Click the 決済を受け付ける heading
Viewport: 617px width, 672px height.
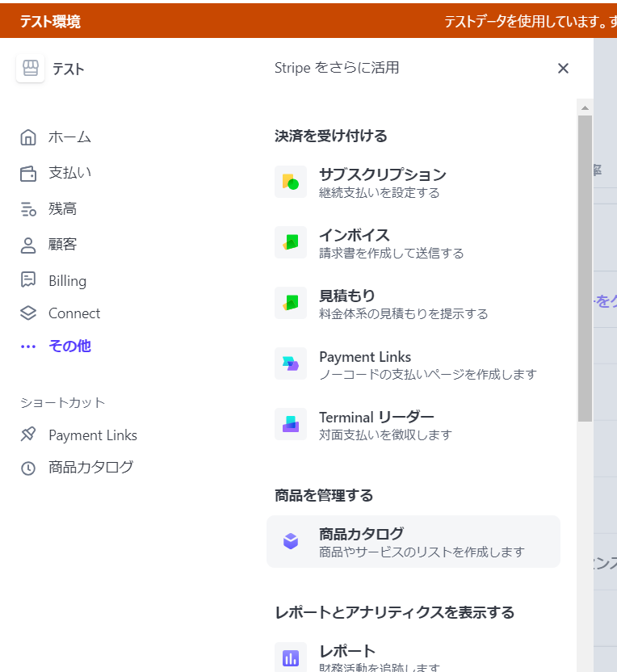[331, 136]
